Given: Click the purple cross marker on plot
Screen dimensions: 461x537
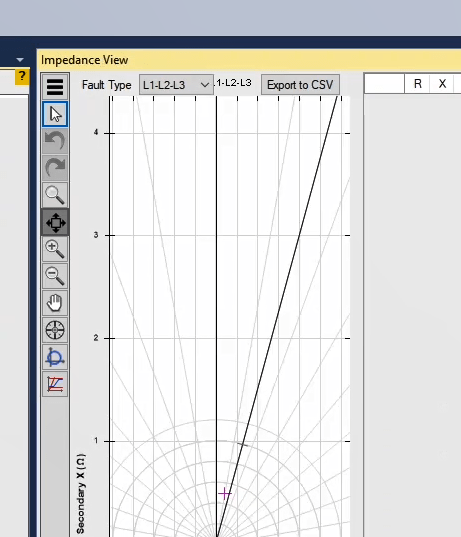Looking at the screenshot, I should point(225,494).
